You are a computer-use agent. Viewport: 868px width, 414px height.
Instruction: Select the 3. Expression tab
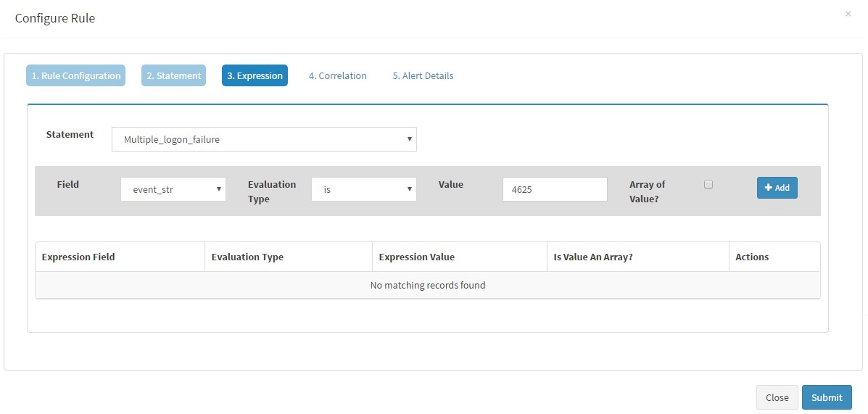tap(255, 76)
